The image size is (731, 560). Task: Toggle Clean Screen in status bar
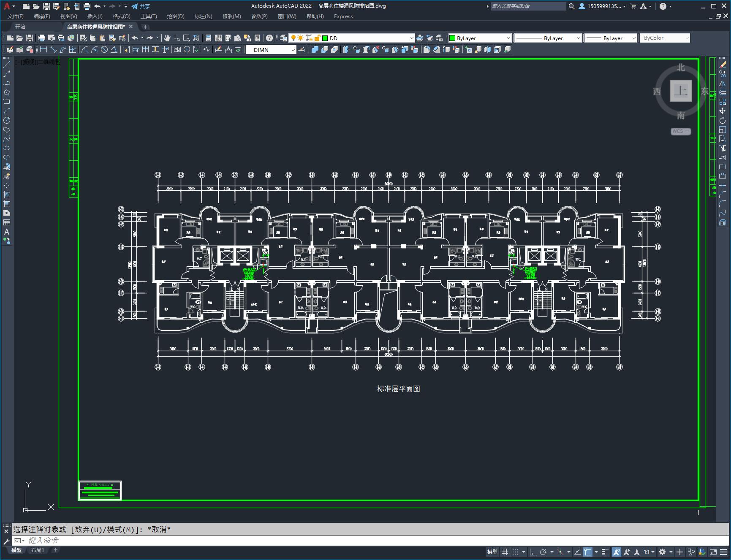click(713, 552)
